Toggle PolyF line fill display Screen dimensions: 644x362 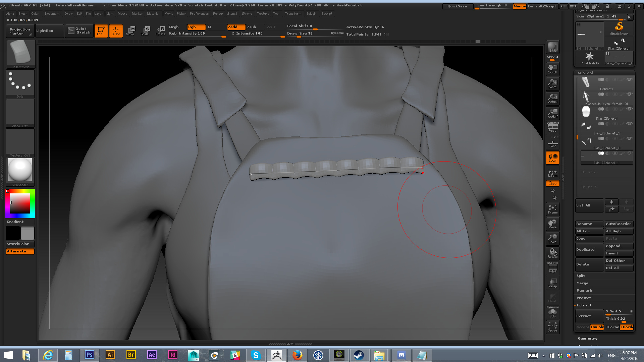[552, 268]
